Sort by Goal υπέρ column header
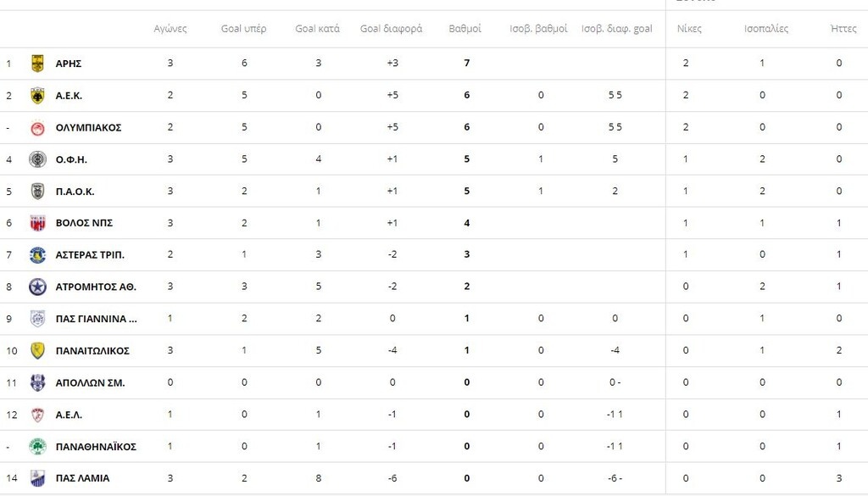The image size is (868, 496). pyautogui.click(x=243, y=29)
